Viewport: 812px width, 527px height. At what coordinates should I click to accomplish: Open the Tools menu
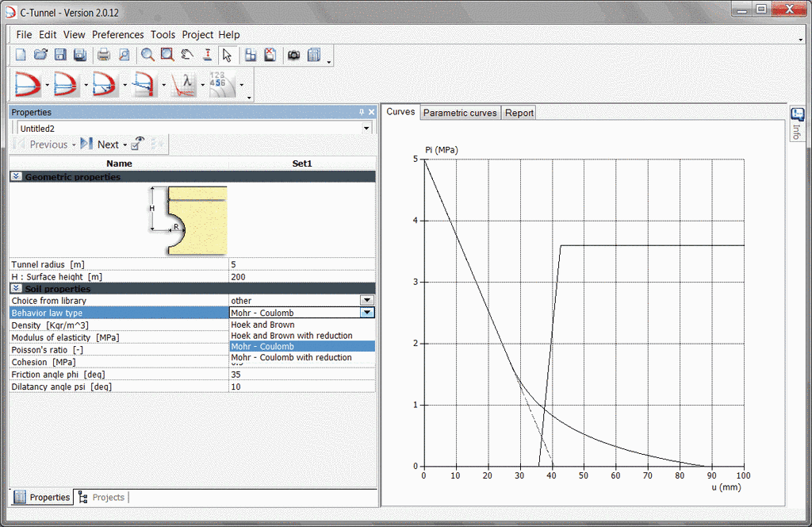(163, 35)
